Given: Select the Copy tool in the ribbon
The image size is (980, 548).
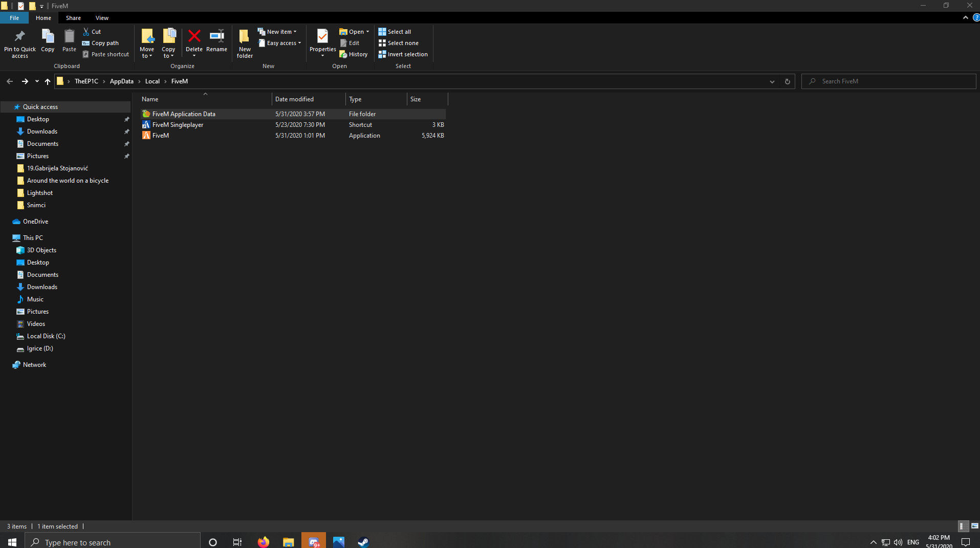Looking at the screenshot, I should (x=47, y=42).
